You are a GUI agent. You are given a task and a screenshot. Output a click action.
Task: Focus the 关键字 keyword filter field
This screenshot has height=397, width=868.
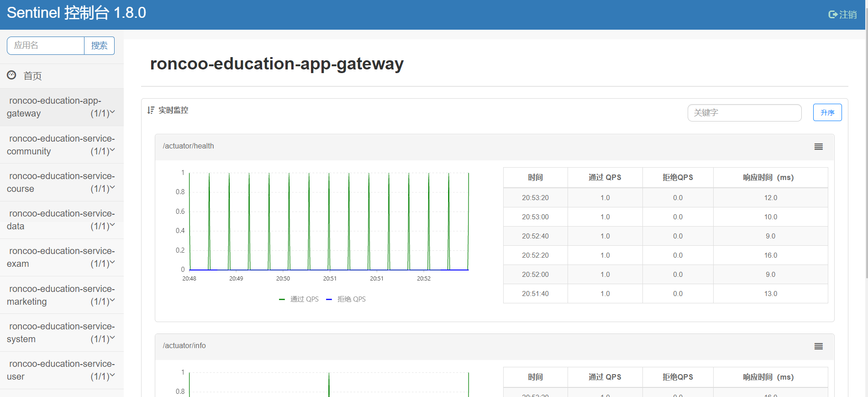click(x=744, y=112)
